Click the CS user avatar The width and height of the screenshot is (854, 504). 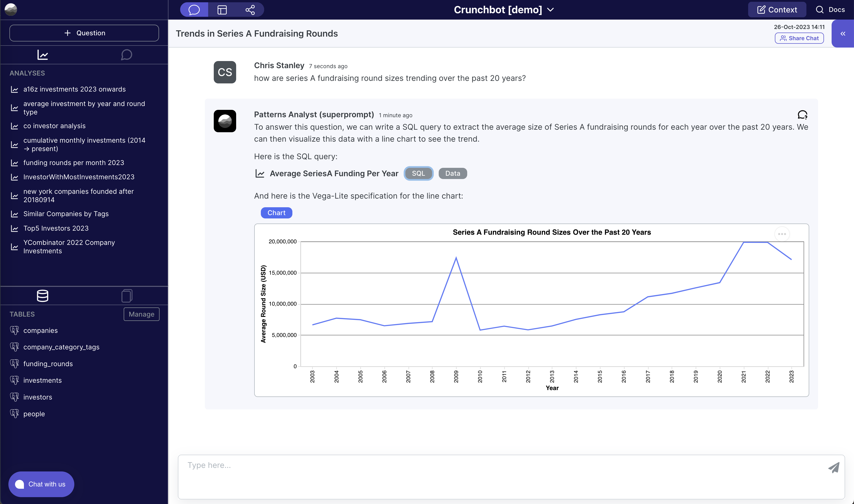[x=225, y=72]
